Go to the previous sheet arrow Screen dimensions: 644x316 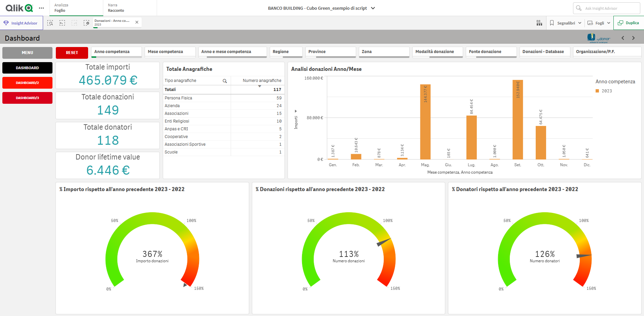coord(623,38)
